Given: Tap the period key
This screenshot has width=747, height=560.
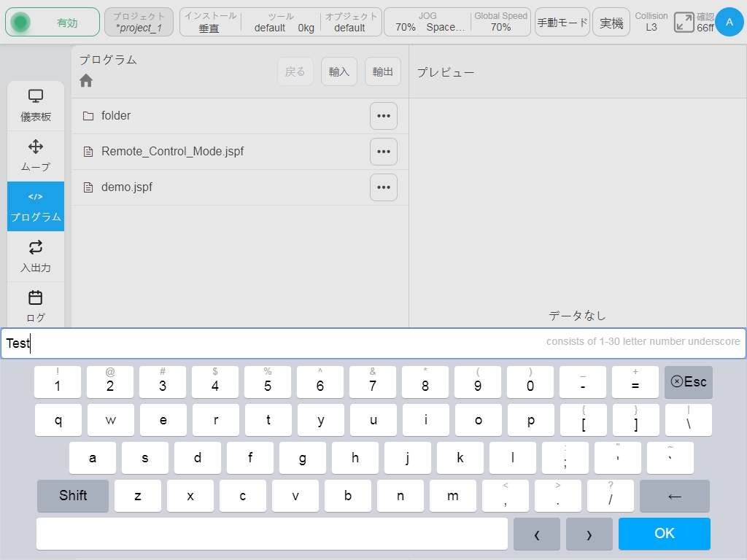Looking at the screenshot, I should click(x=558, y=496).
